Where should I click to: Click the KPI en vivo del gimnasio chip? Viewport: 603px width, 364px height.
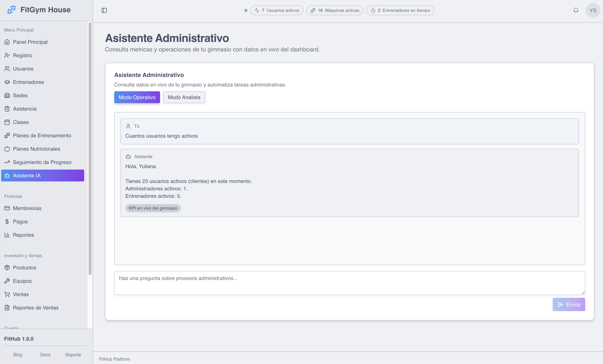coord(153,208)
